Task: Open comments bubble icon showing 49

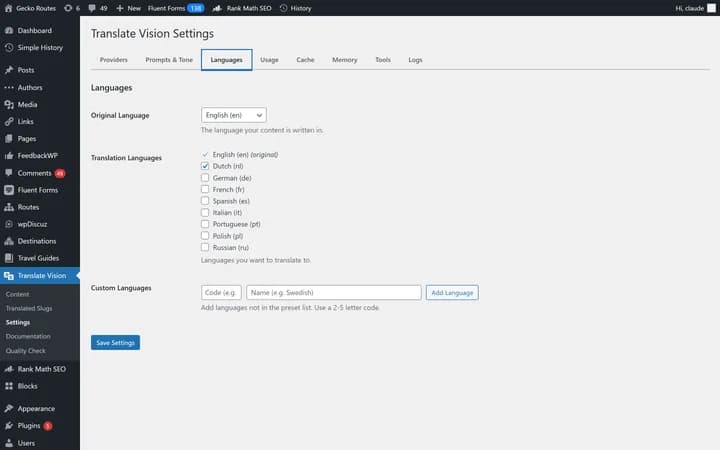Action: point(92,8)
